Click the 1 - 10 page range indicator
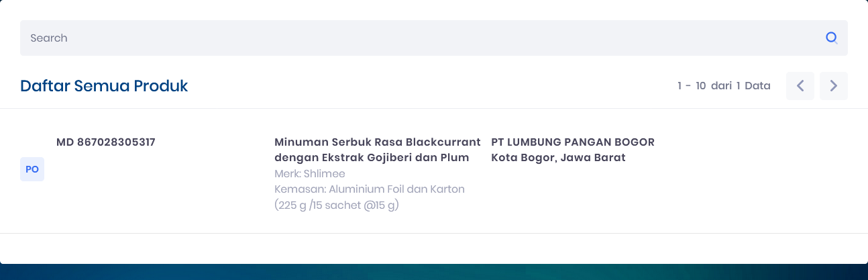The height and width of the screenshot is (280, 868). [692, 86]
